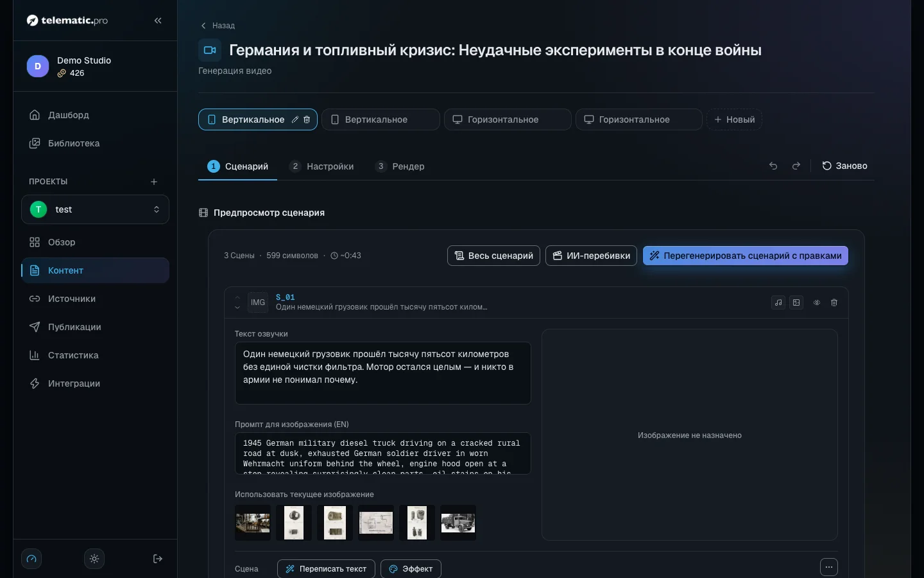Select the third thumbnail image
This screenshot has width=924, height=578.
click(x=335, y=523)
